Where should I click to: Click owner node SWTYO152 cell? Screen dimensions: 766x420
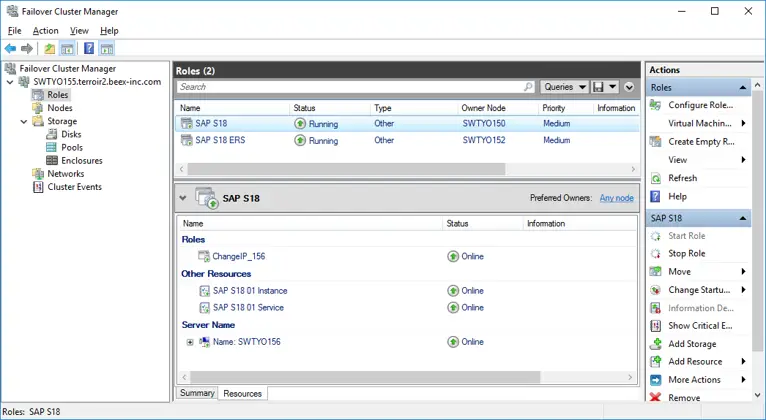coord(484,140)
